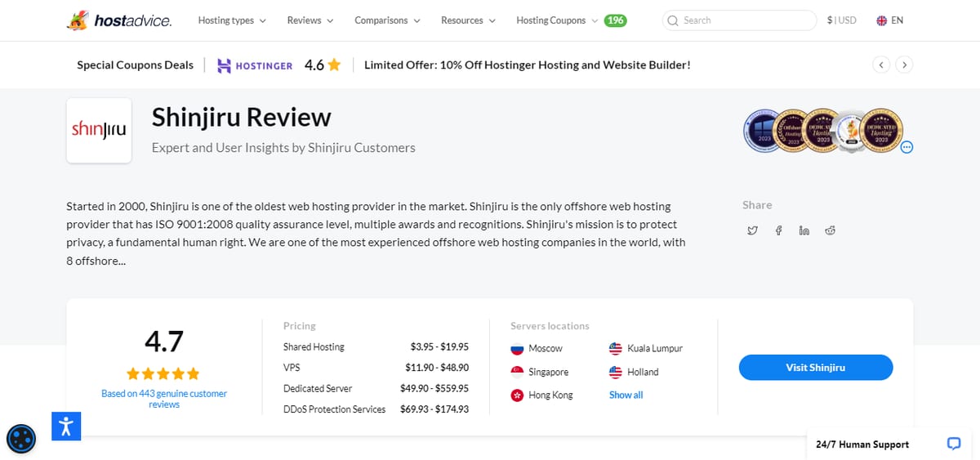Click the Hostinger logo
Screen dimensions: 980x460
pos(255,65)
